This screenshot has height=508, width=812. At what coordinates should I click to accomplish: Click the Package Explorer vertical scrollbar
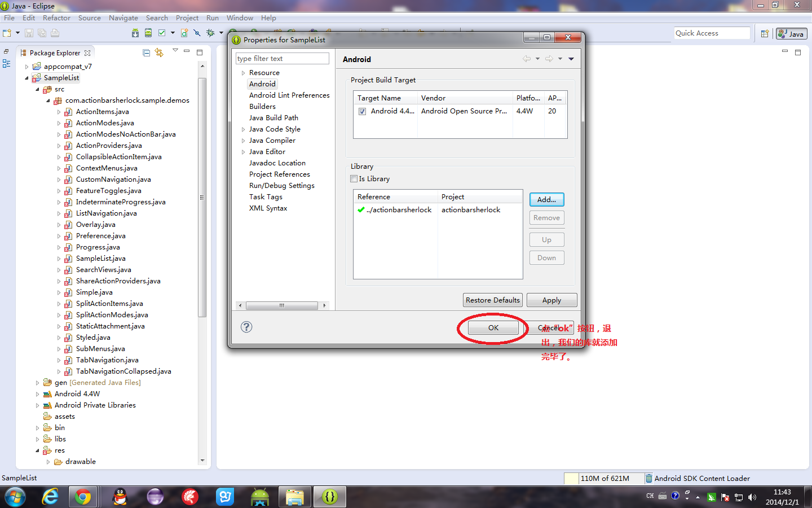[x=202, y=198]
